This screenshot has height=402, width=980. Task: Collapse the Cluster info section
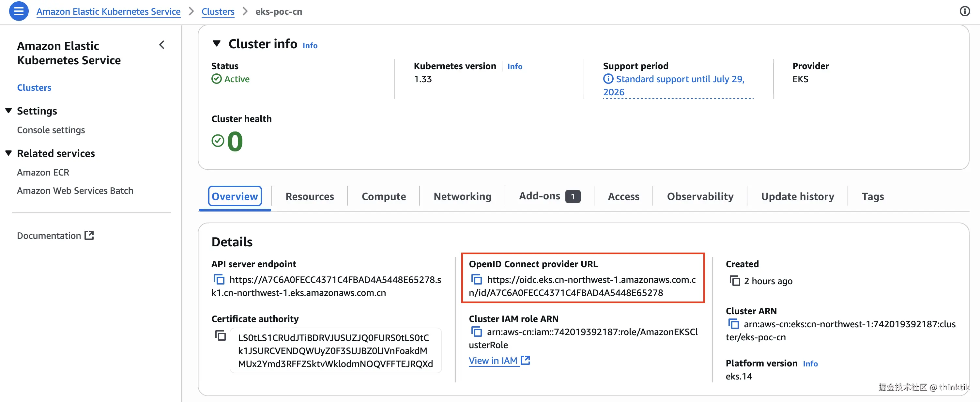(x=217, y=43)
